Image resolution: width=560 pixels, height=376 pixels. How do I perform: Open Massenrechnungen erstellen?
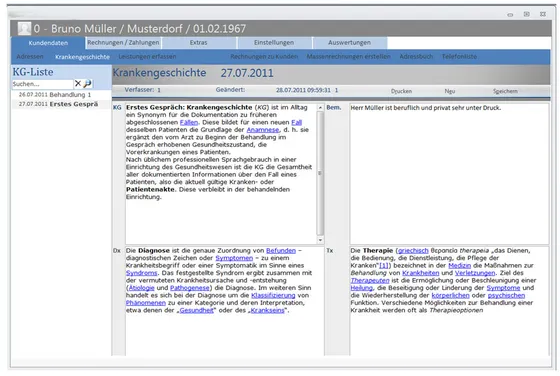coord(348,56)
